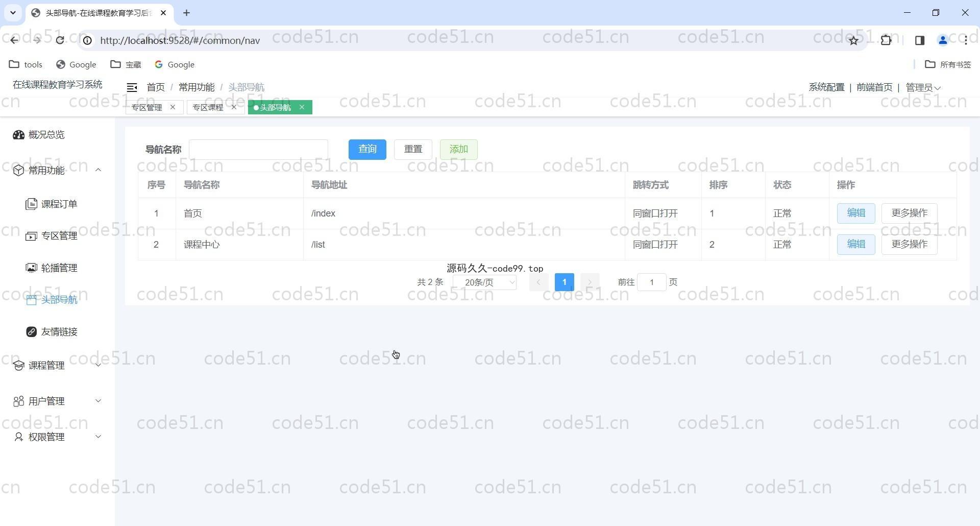Click the 课程订单 sidebar icon
980x526 pixels.
pyautogui.click(x=31, y=204)
